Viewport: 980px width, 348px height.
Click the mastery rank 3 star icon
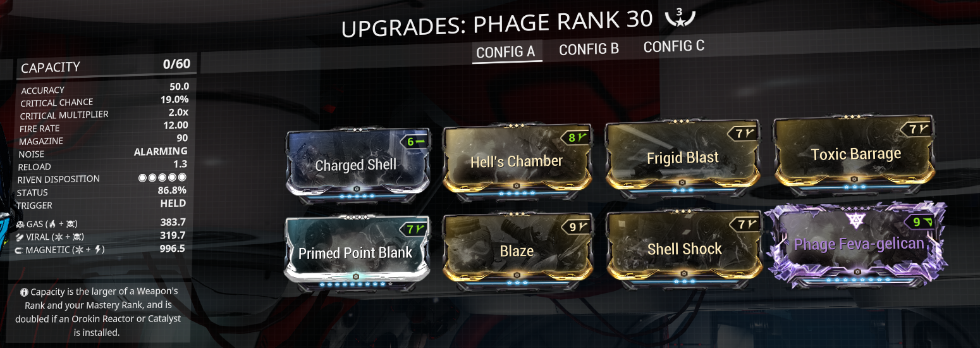pos(680,18)
